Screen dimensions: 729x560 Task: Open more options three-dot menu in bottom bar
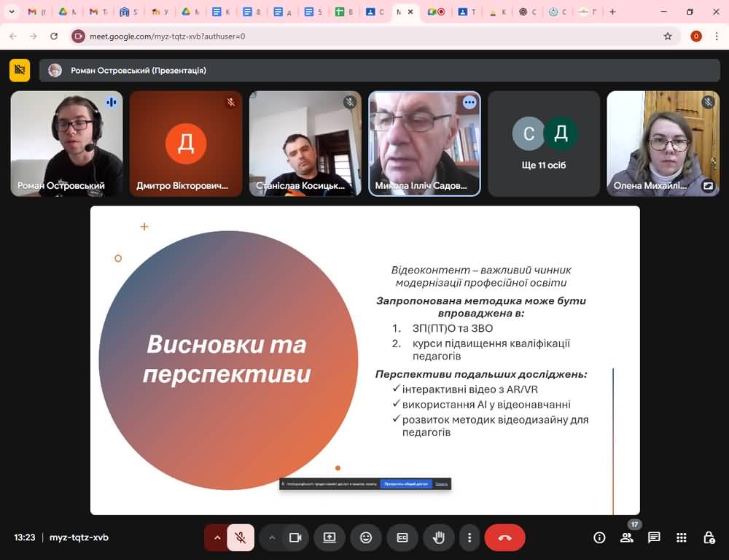(469, 537)
